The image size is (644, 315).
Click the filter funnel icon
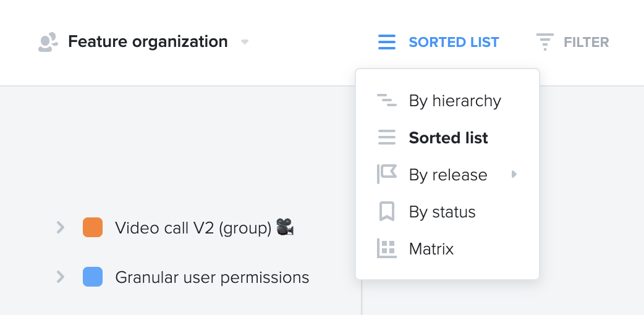click(545, 42)
